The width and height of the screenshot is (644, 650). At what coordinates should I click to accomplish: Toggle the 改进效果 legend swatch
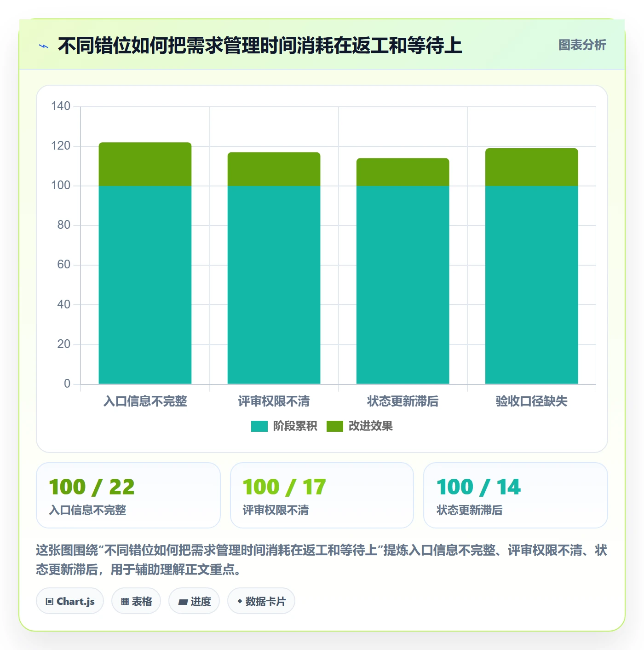click(x=335, y=426)
